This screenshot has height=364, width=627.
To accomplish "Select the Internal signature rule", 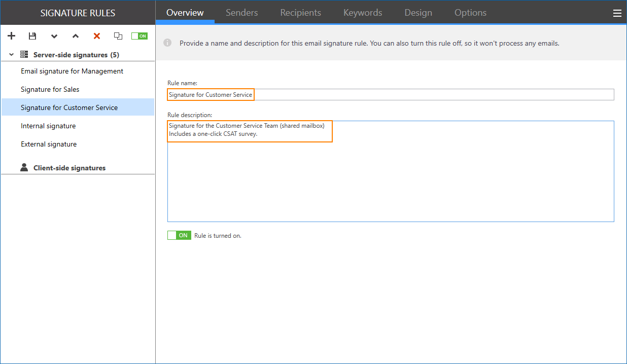I will (x=49, y=125).
